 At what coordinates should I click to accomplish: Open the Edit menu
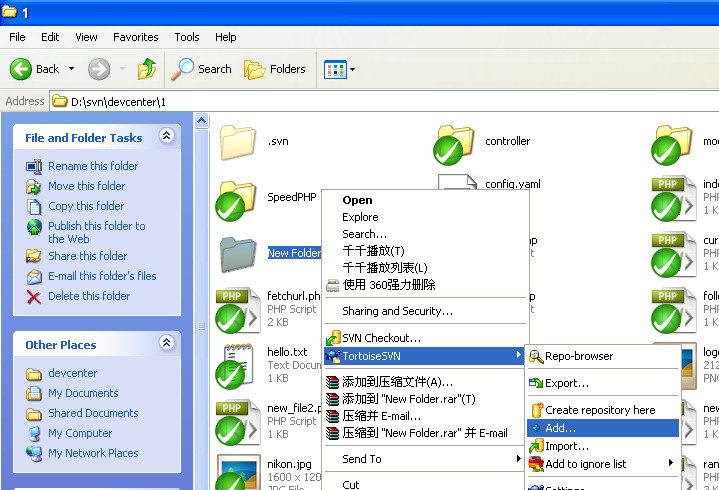50,37
